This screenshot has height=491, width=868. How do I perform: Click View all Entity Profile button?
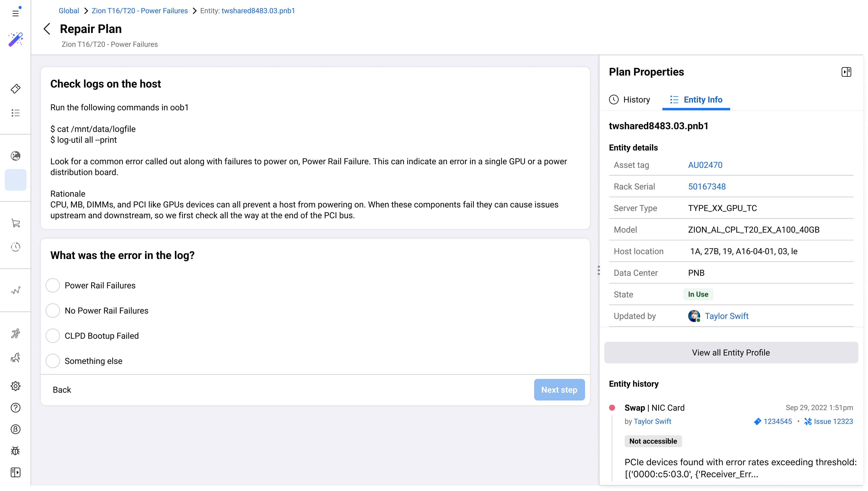[731, 352]
